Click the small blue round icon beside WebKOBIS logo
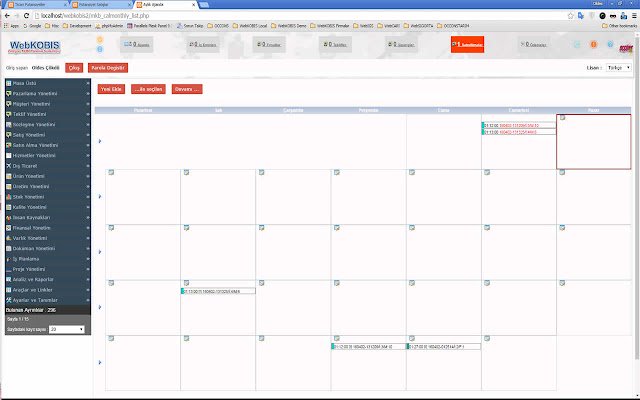 click(x=100, y=49)
